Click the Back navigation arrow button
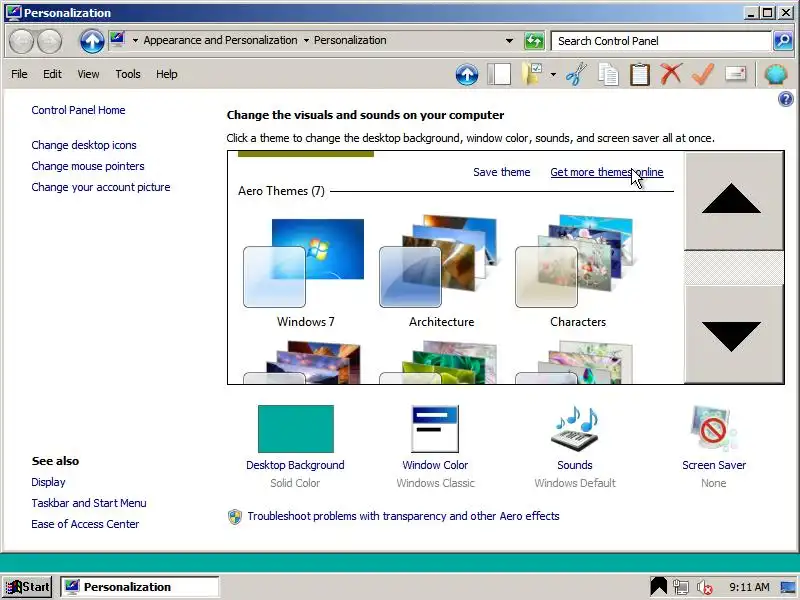The height and width of the screenshot is (600, 800). [21, 41]
